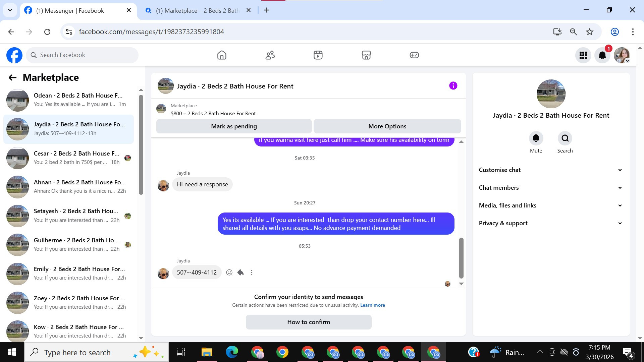644x362 pixels.
Task: Click Mark as pending button
Action: point(234,126)
